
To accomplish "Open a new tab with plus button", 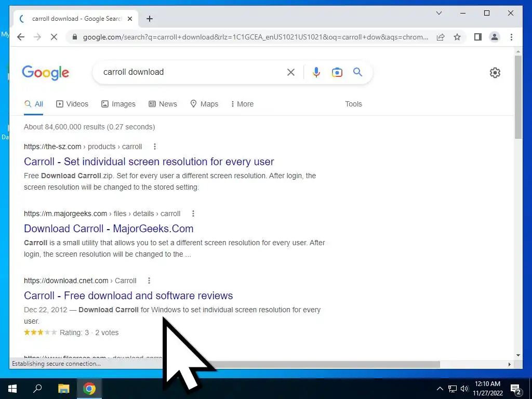I will (150, 19).
